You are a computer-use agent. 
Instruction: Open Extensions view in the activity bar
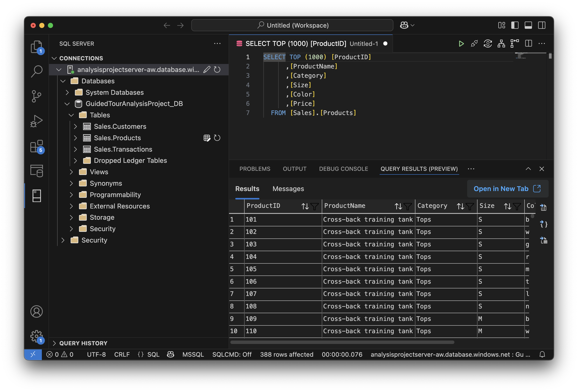point(37,146)
